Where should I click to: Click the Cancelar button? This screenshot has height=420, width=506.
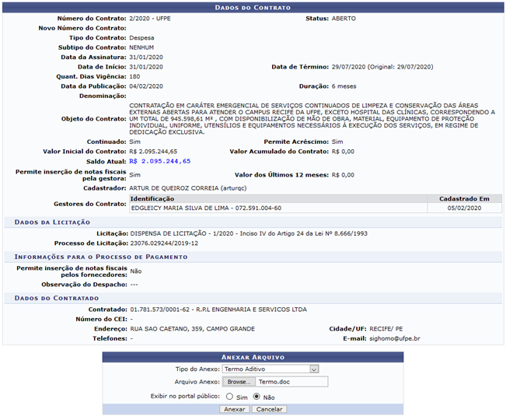click(269, 409)
